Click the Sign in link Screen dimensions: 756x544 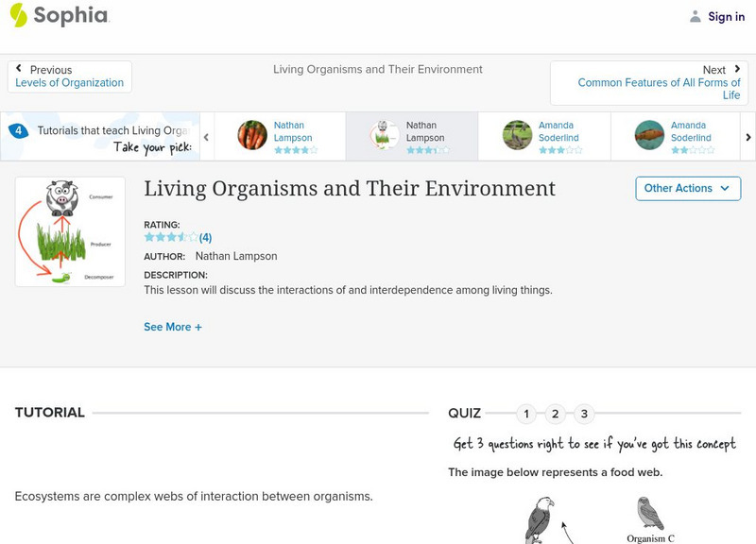(x=726, y=17)
